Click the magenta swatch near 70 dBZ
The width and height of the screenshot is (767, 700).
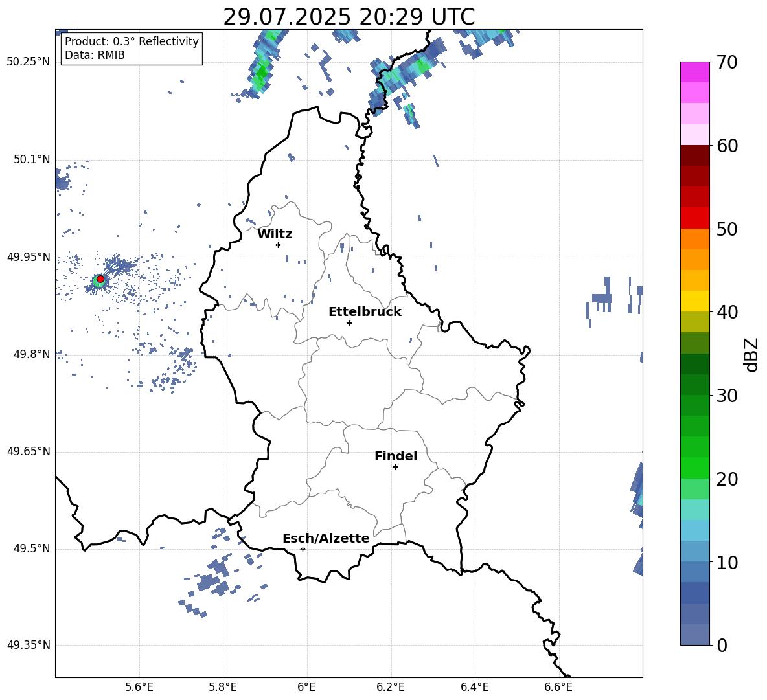click(x=694, y=72)
